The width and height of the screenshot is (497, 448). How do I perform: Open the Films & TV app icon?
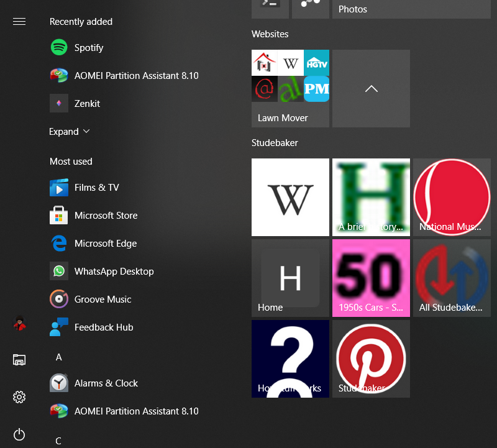[x=59, y=188]
